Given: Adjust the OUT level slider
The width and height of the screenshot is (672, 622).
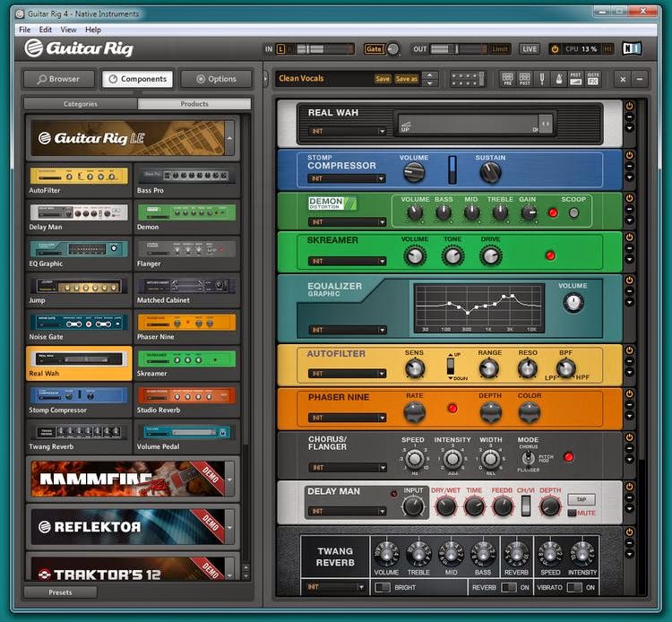Looking at the screenshot, I should (x=459, y=49).
